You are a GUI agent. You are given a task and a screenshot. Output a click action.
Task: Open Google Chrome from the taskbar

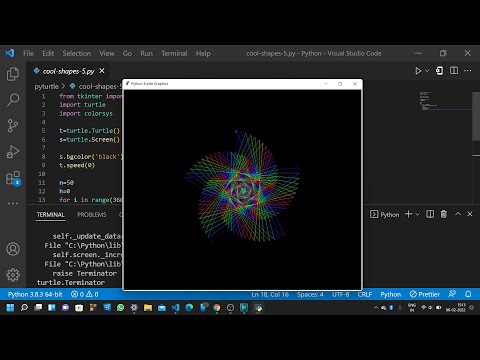(x=216, y=307)
